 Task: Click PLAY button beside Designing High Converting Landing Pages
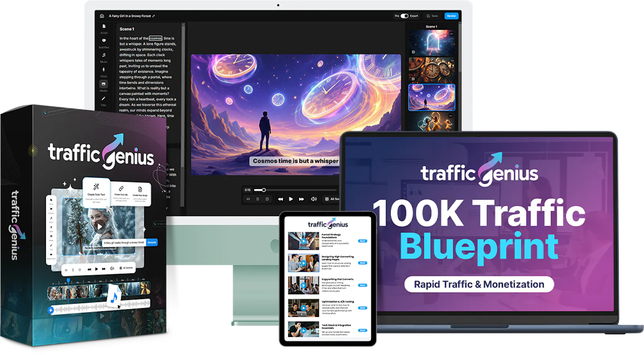coord(363,263)
